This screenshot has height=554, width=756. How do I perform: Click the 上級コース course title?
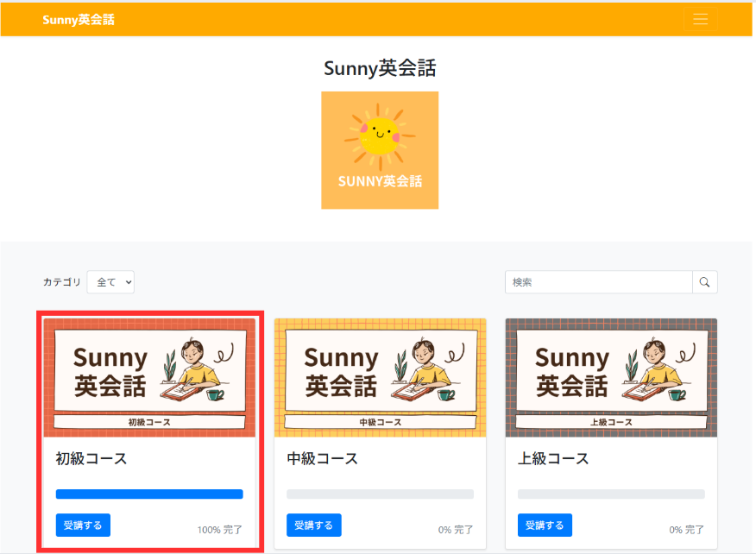[x=553, y=458]
